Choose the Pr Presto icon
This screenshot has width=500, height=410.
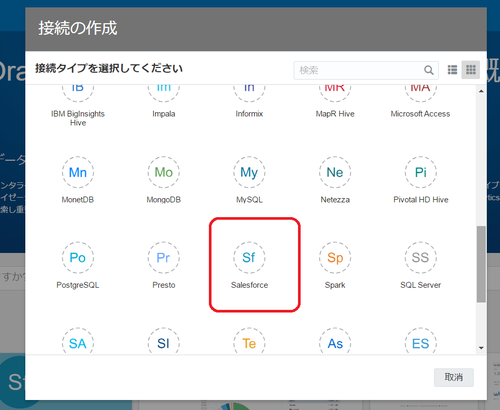click(x=164, y=258)
